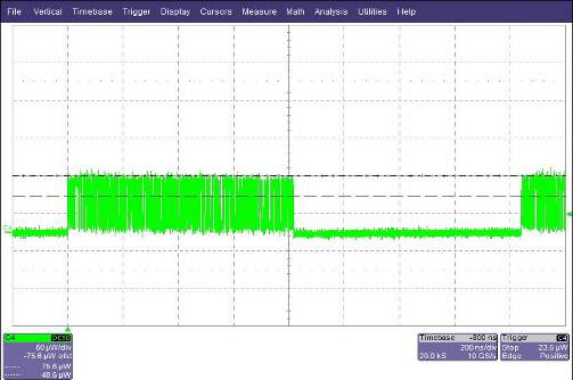Open the Cursors menu
The height and width of the screenshot is (381, 574).
coord(216,12)
